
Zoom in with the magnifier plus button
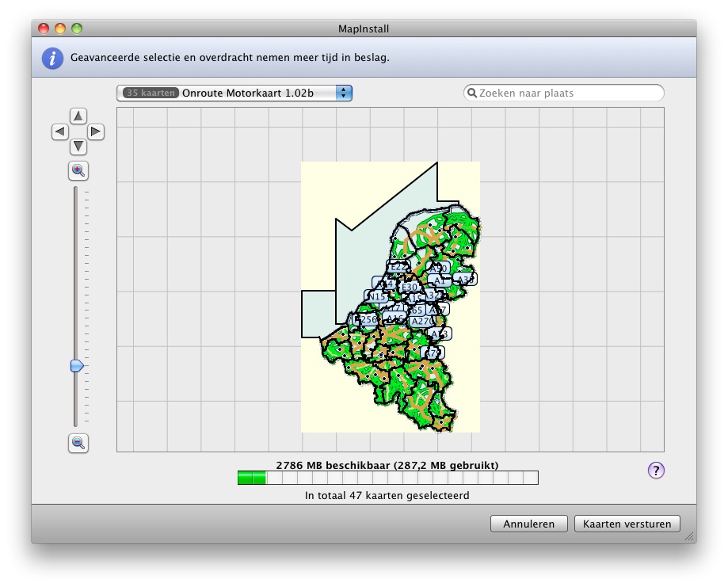(78, 170)
